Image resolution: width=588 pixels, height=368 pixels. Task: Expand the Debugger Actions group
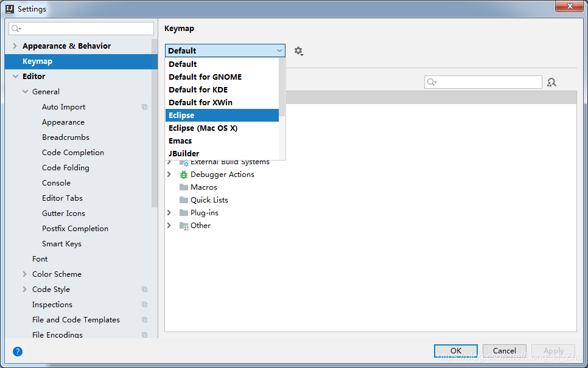(169, 175)
